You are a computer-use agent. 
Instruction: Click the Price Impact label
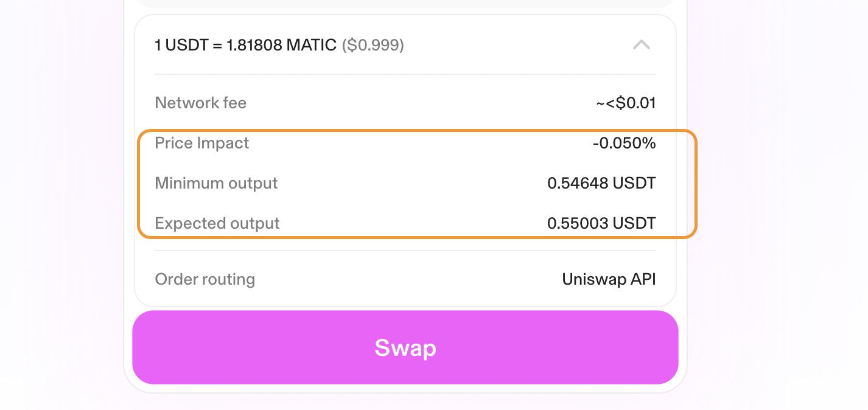point(201,143)
